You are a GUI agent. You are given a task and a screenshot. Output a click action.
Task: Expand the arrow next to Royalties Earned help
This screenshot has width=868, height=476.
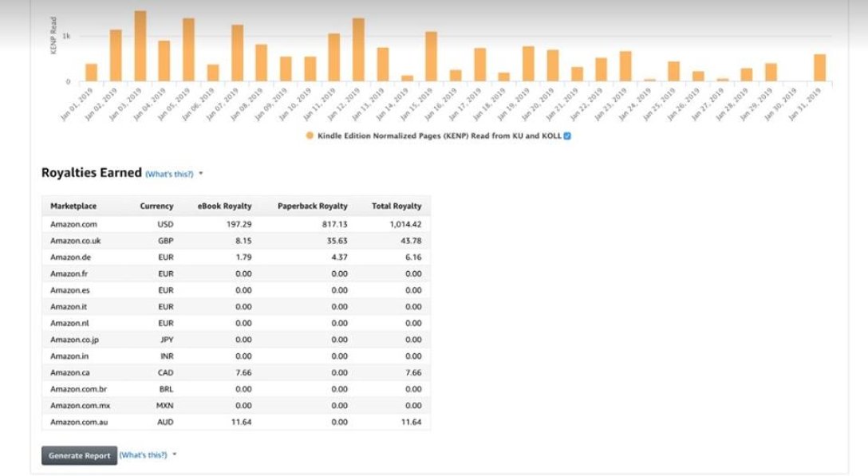tap(201, 173)
